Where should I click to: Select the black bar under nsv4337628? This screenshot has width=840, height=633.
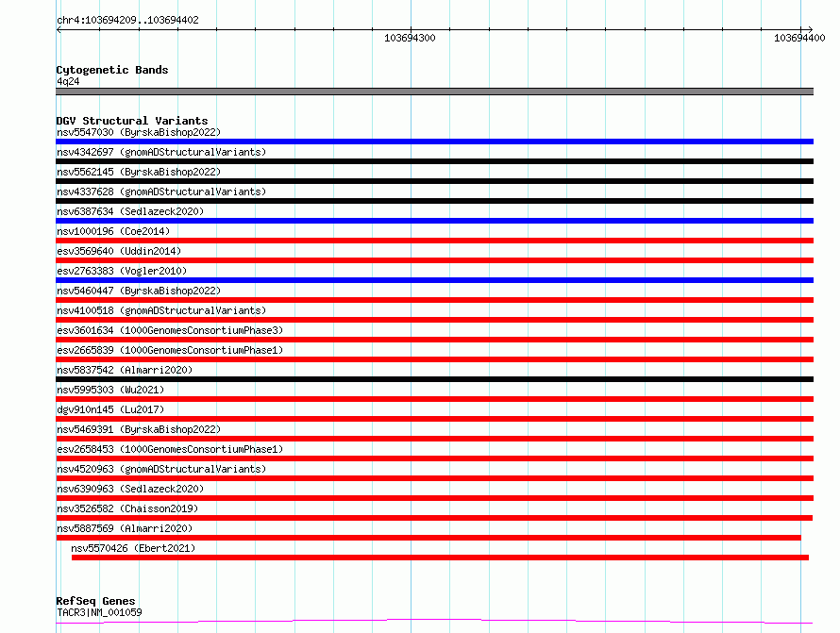434,201
